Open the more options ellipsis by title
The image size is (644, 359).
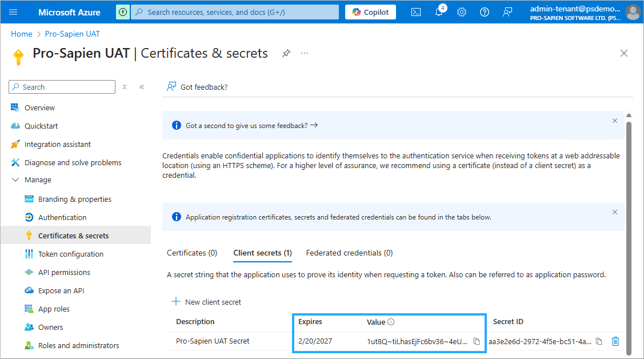tap(305, 53)
